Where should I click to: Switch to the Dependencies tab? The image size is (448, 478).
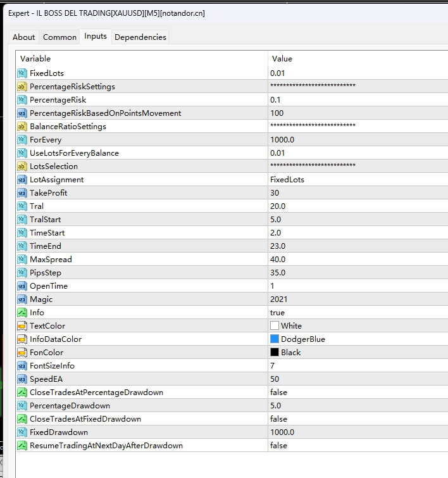point(140,37)
